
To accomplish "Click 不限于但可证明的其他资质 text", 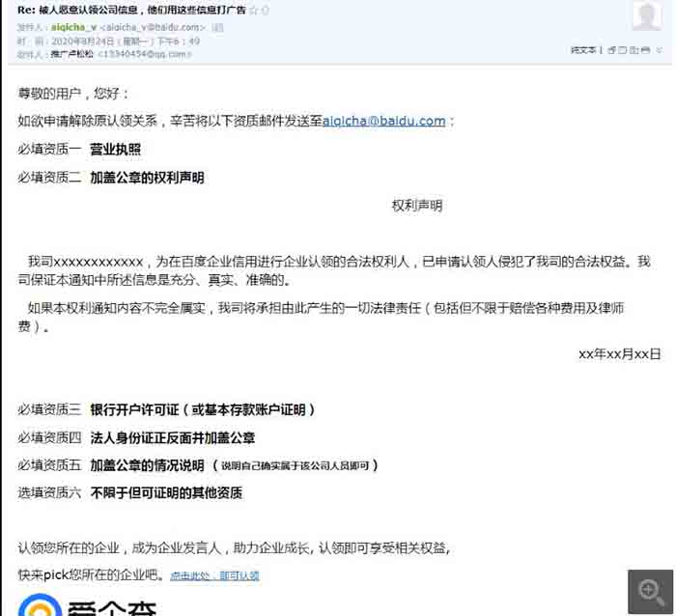I will coord(166,492).
